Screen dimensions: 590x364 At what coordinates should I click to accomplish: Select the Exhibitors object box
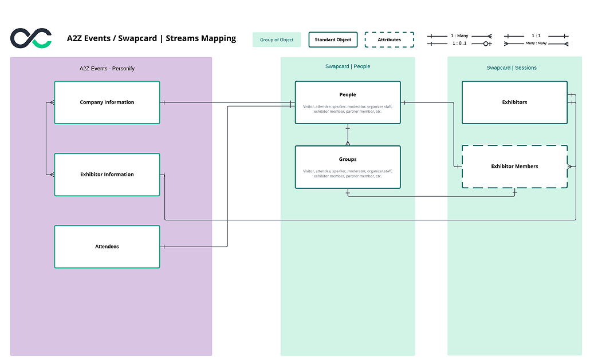click(x=514, y=102)
